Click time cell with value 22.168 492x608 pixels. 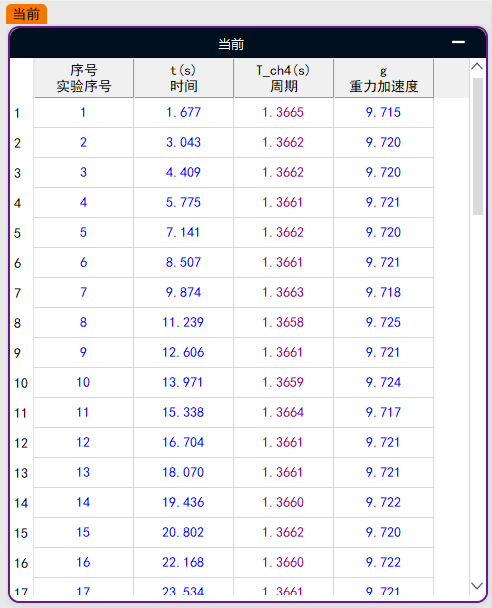183,562
